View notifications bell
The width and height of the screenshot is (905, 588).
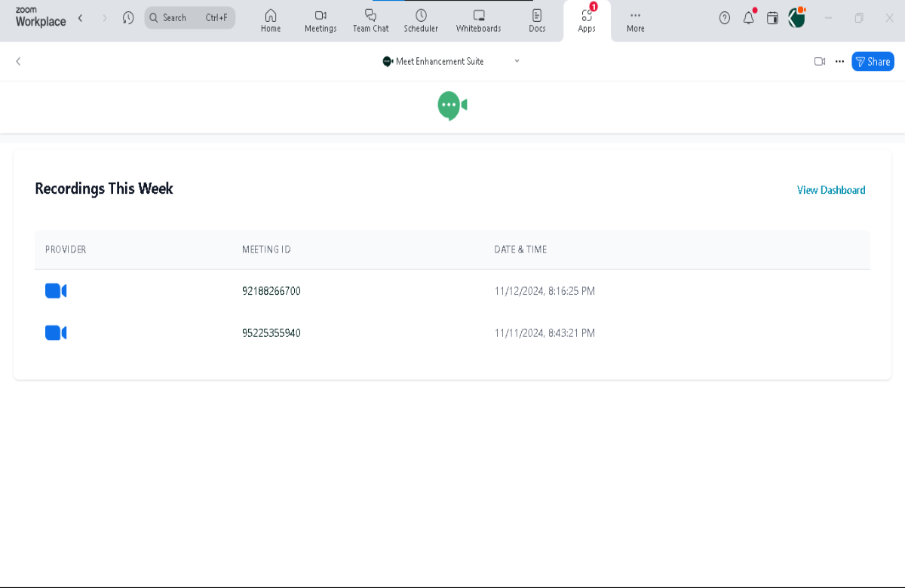point(748,18)
